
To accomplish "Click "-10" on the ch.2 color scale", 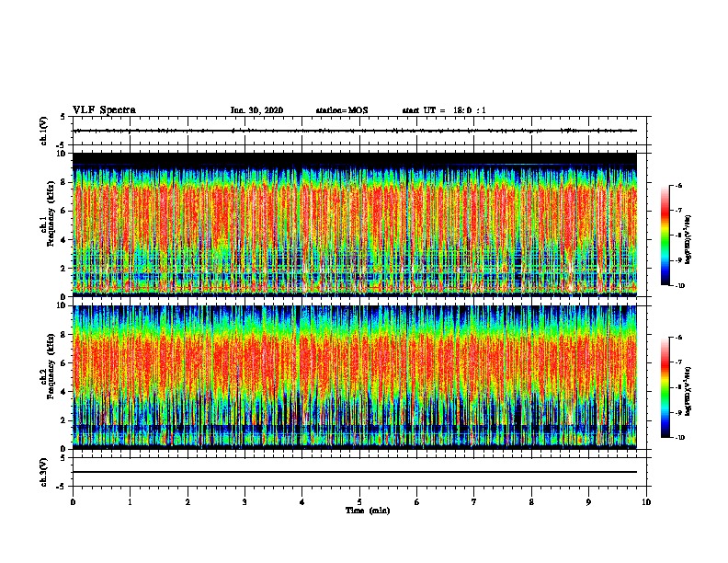I will [x=679, y=437].
